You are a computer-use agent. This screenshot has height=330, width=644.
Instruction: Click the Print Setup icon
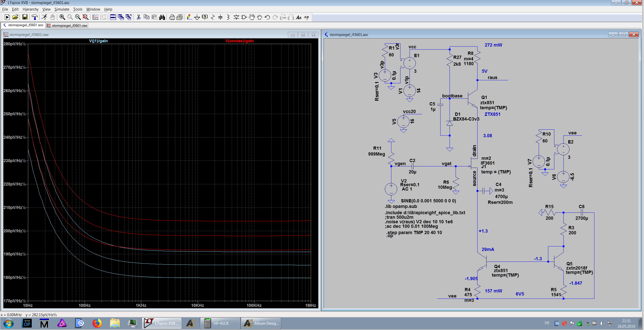[x=172, y=17]
